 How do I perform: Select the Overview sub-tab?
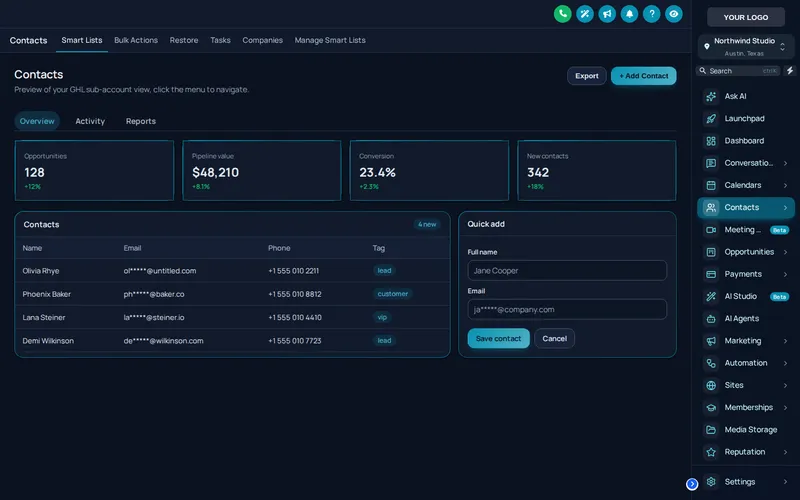(37, 121)
